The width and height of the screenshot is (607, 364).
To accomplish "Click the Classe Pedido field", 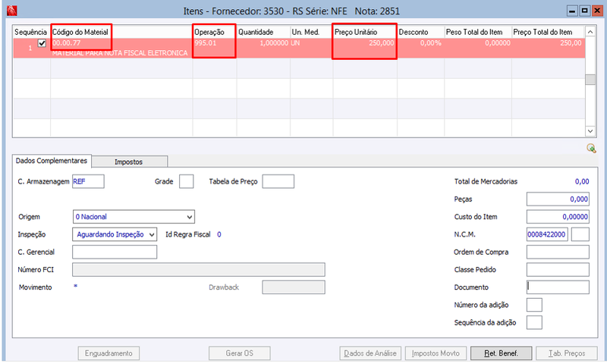I will [x=558, y=270].
